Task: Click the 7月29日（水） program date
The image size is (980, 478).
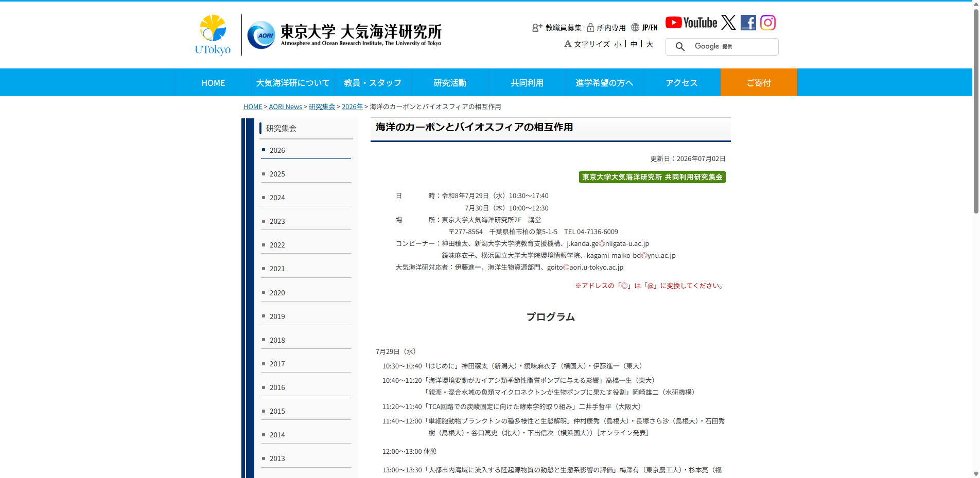Action: tap(396, 351)
